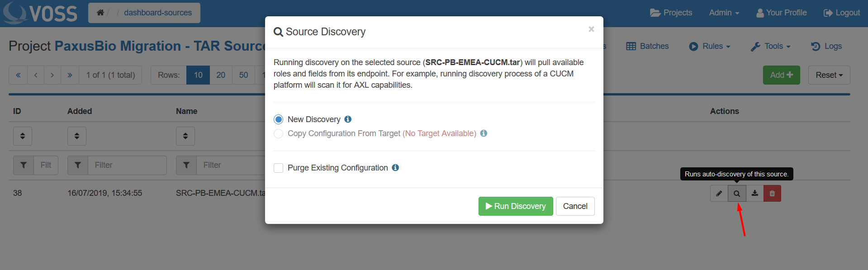
Task: Cancel the Source Discovery dialog
Action: tap(574, 206)
